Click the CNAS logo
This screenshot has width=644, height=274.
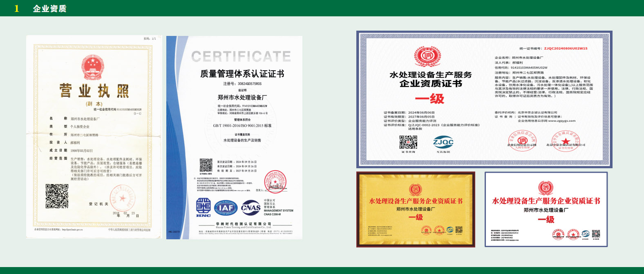coord(251,207)
